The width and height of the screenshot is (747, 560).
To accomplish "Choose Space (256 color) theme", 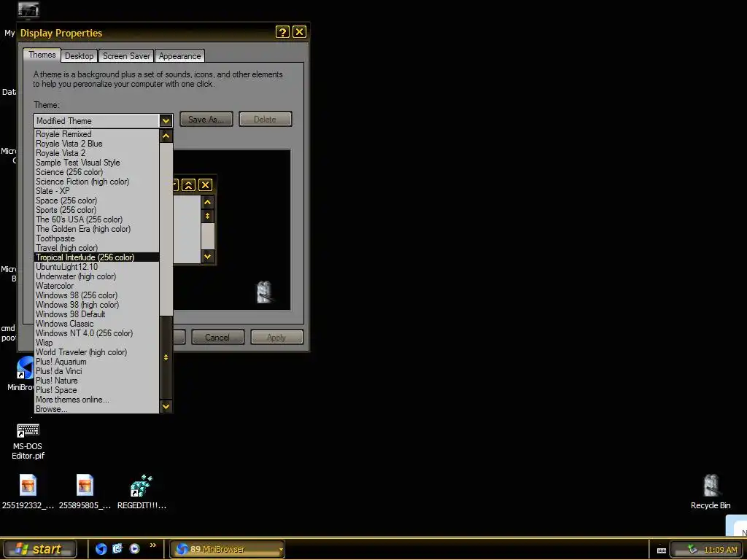I will tap(97, 201).
